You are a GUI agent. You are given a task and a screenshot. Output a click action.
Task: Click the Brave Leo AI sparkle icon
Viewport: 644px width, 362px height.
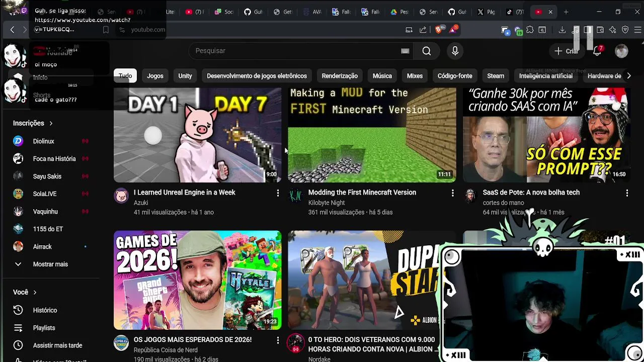tap(612, 30)
